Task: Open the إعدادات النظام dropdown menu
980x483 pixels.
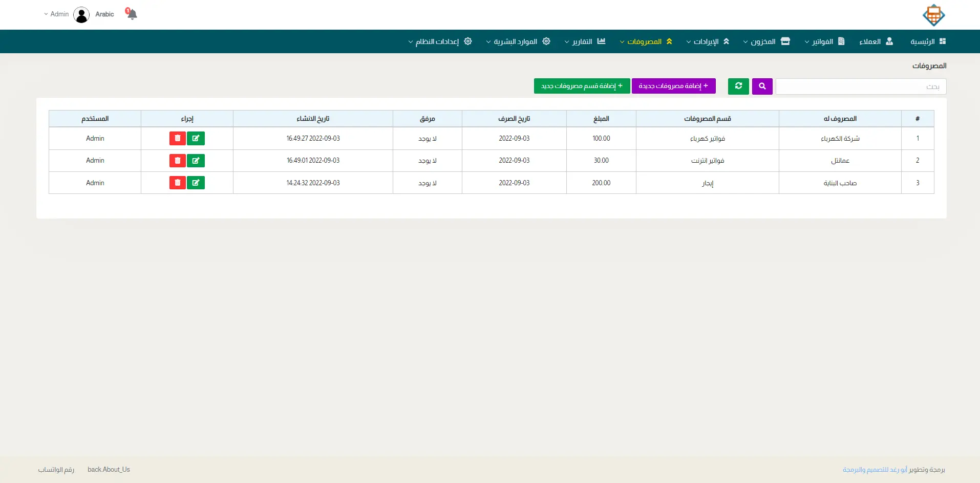Action: [440, 41]
